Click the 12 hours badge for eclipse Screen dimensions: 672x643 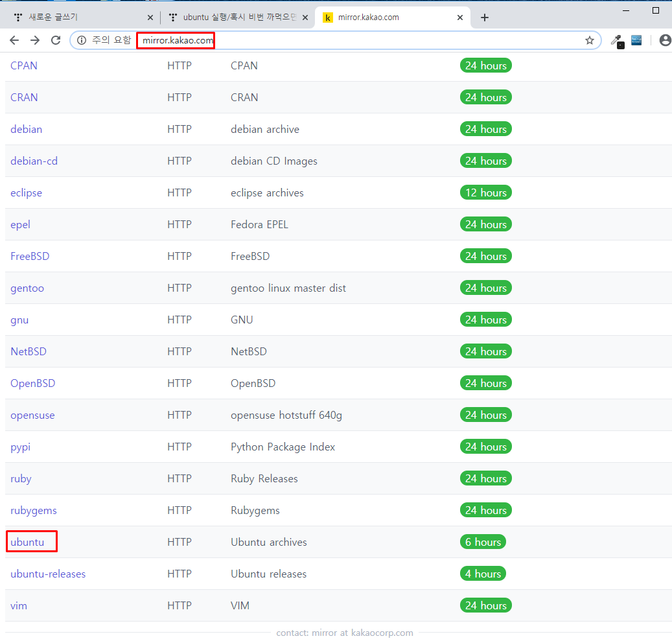point(485,193)
